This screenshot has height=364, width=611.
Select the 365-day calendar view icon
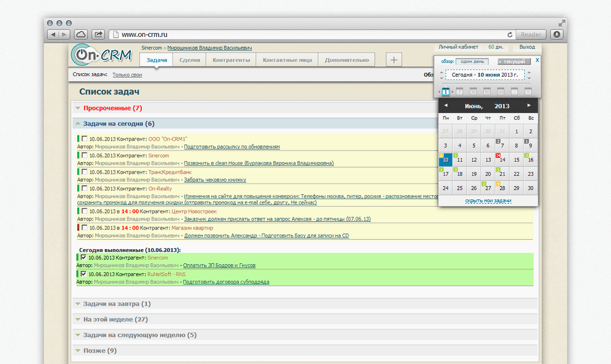[501, 91]
